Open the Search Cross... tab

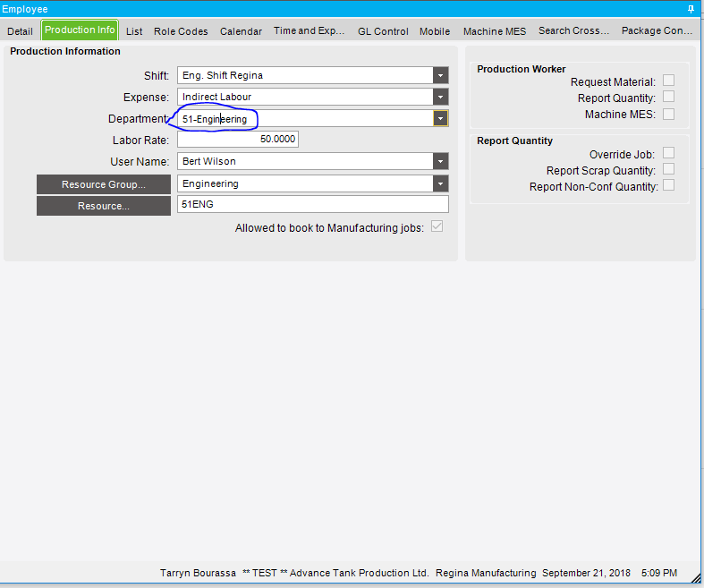coord(573,31)
